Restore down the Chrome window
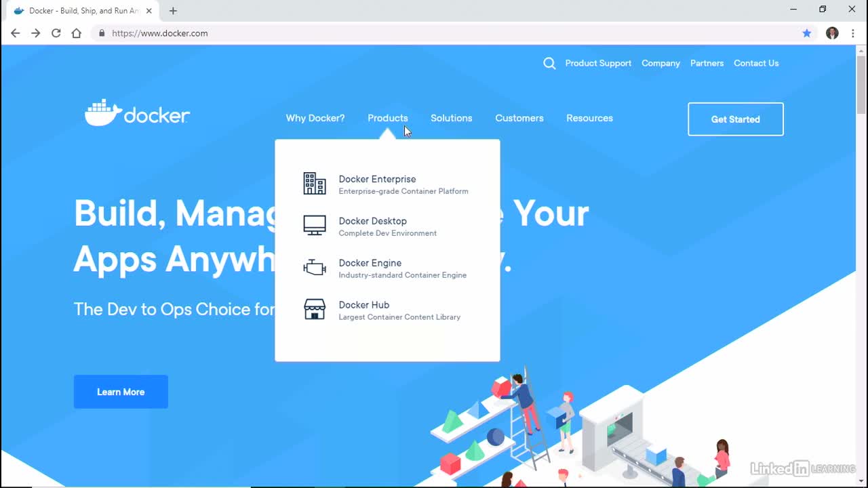868x488 pixels. point(823,9)
